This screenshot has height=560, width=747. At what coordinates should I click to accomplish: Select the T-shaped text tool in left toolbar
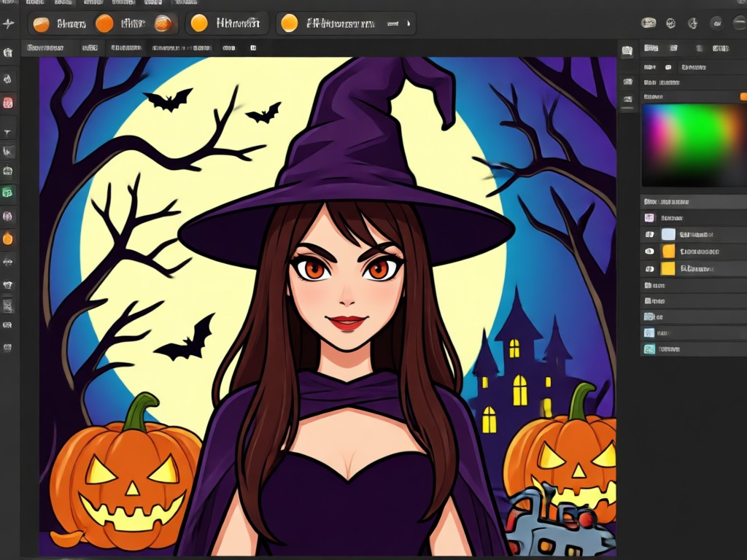(x=7, y=133)
